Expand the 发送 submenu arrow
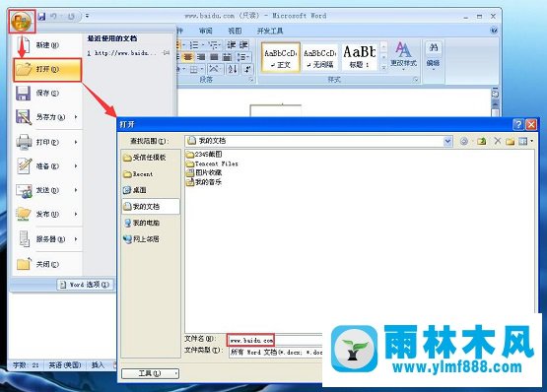Screen dimensions: 547x392 pyautogui.click(x=76, y=190)
